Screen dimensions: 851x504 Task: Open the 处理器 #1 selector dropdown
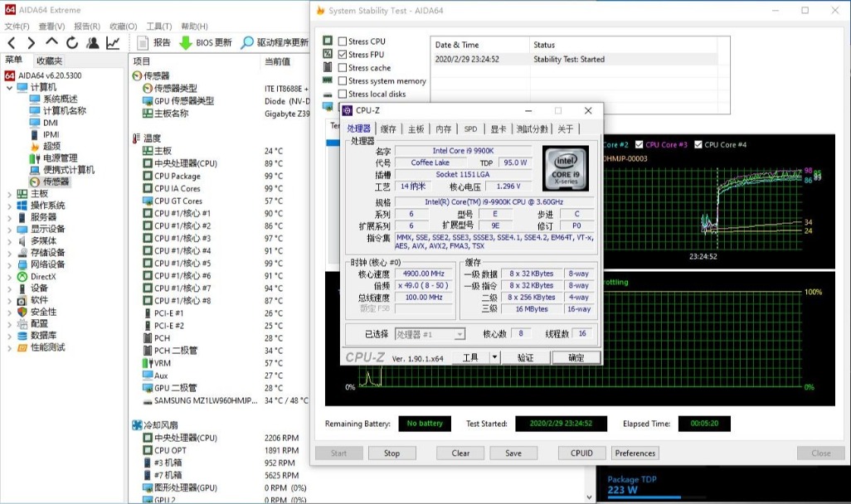461,333
